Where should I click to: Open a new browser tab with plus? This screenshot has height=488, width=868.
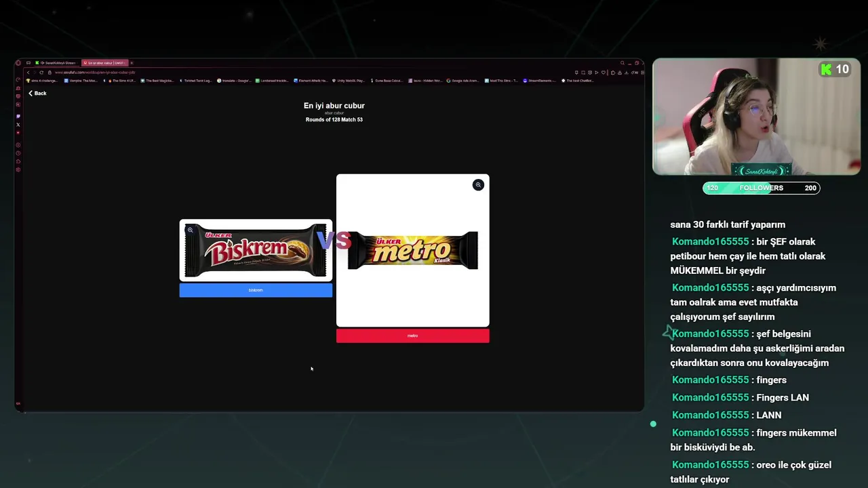pyautogui.click(x=132, y=62)
